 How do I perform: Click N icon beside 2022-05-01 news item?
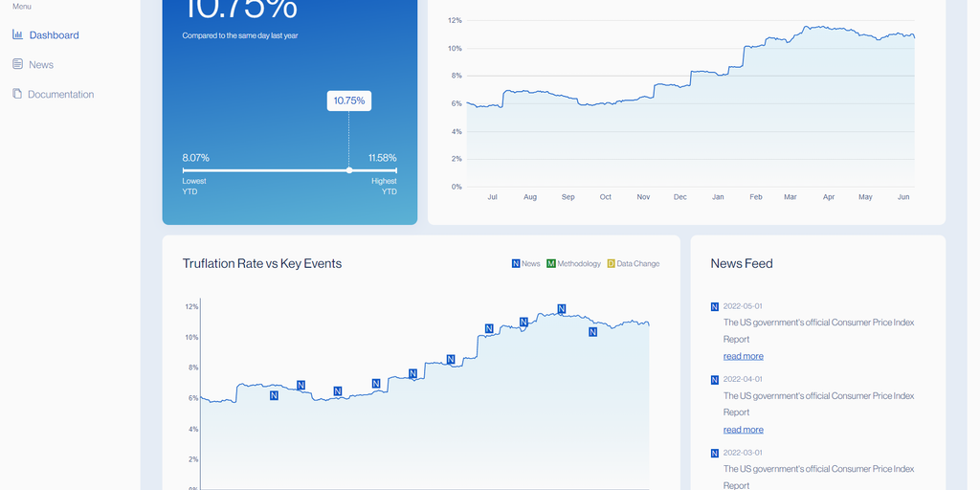714,306
